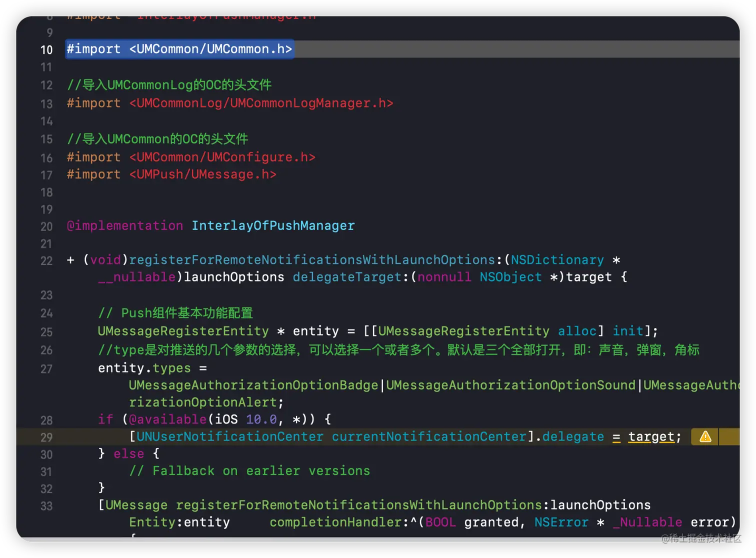Click currentNotificationCenter on line 29
The width and height of the screenshot is (756, 558).
[429, 436]
